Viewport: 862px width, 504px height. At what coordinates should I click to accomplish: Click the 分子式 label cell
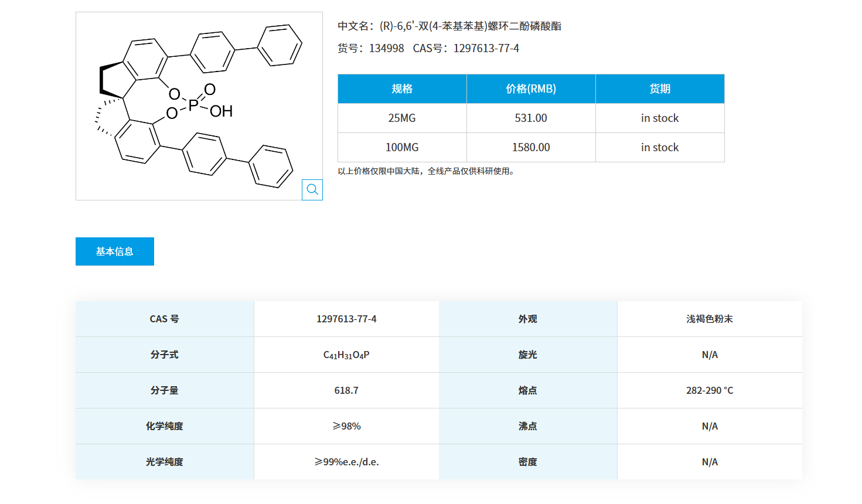click(164, 354)
